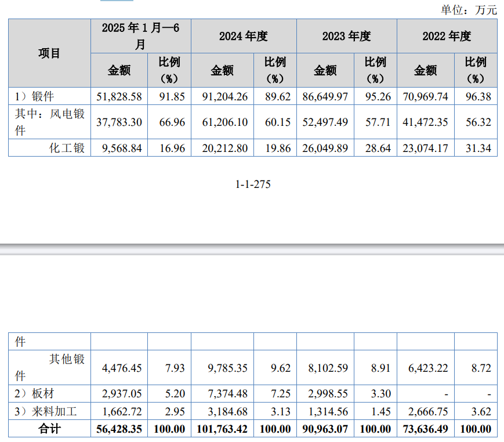The height and width of the screenshot is (442, 504).
Task: Select the 化工锻 row label
Action: [x=67, y=148]
